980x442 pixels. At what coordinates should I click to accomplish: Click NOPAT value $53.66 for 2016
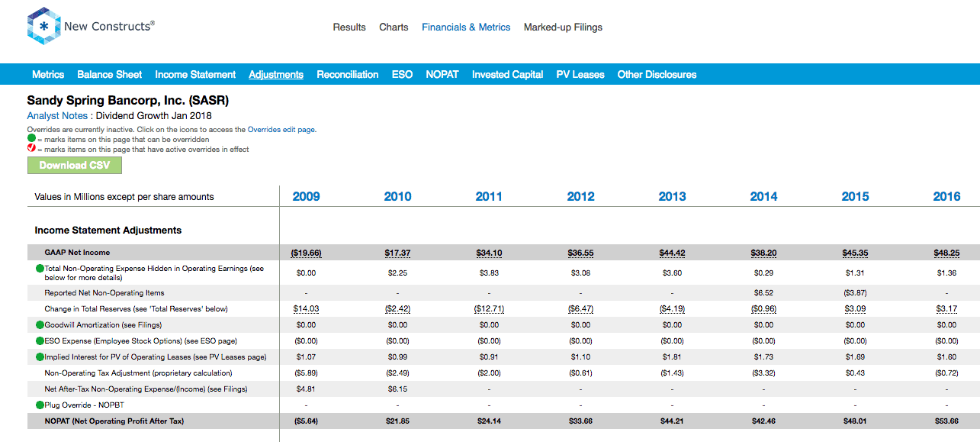(x=946, y=421)
